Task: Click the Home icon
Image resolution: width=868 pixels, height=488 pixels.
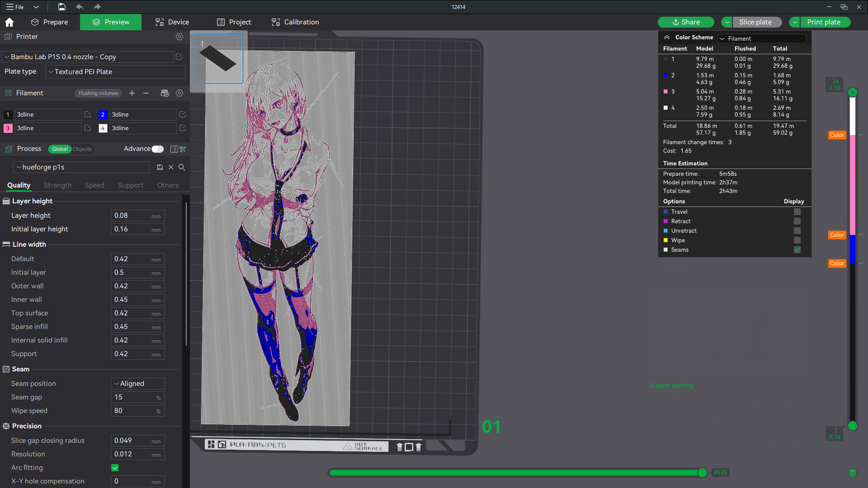Action: 9,22
